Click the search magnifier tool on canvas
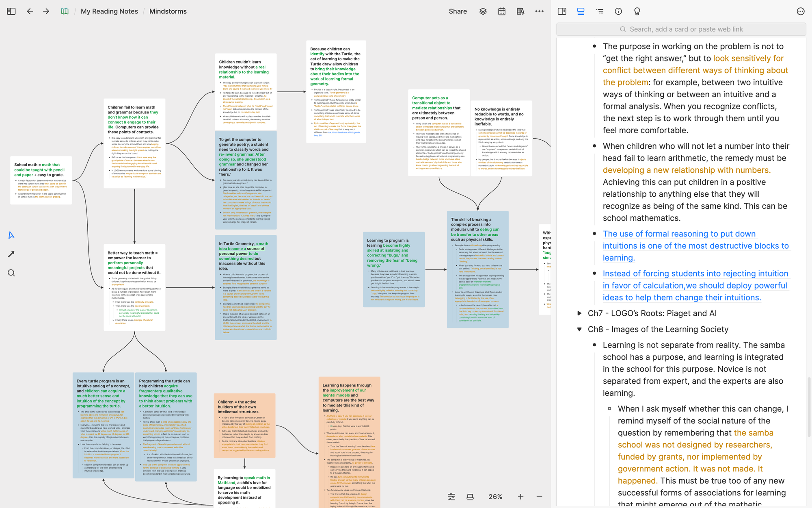 coord(11,273)
